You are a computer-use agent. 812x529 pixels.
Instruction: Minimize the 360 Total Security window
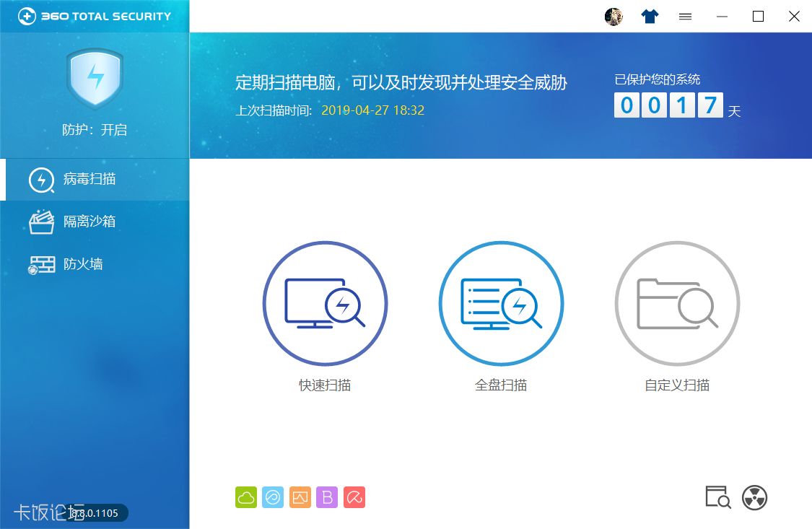[722, 17]
